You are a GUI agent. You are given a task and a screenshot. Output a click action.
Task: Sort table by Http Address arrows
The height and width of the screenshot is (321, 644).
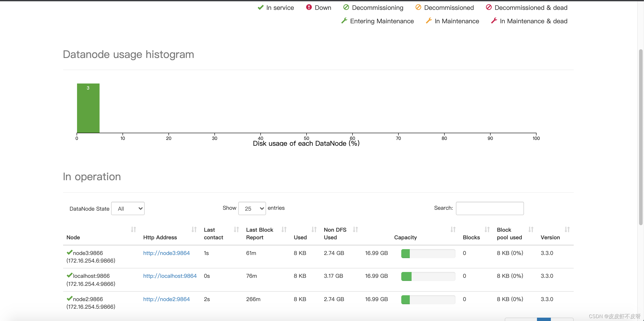click(194, 229)
